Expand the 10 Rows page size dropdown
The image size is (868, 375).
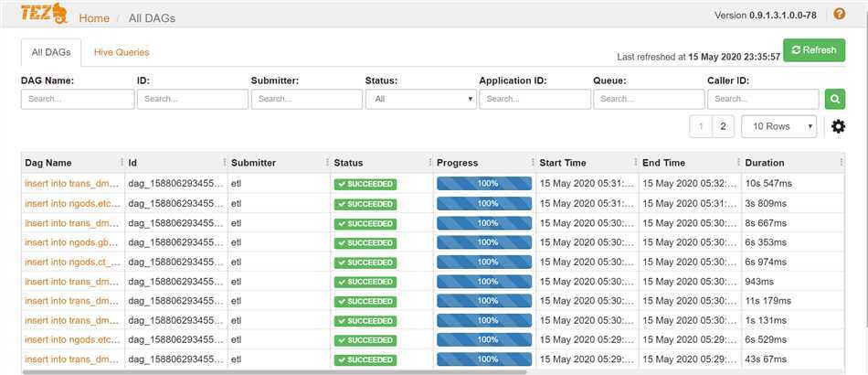point(778,126)
